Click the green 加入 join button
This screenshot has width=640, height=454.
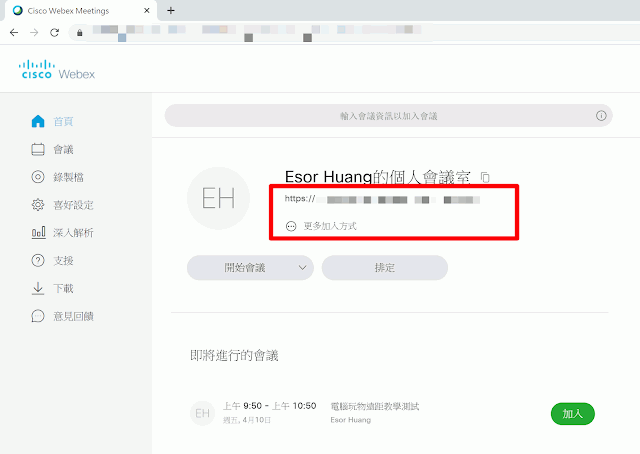point(573,414)
